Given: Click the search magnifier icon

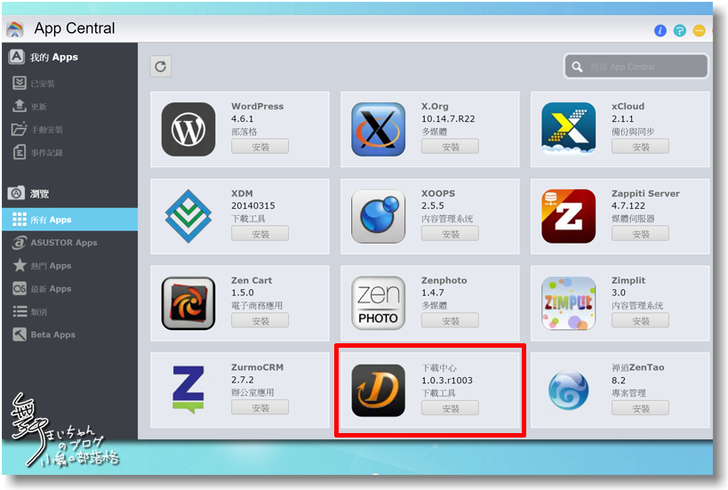Looking at the screenshot, I should 577,67.
